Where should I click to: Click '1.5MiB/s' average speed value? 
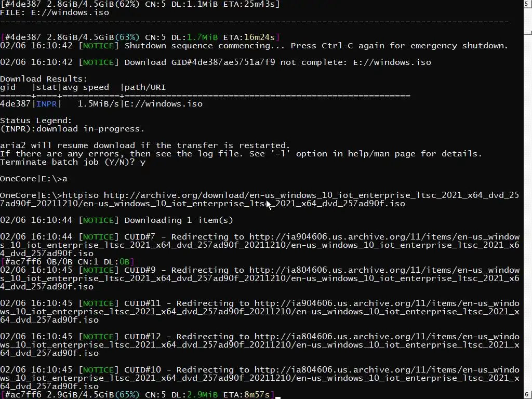(98, 104)
